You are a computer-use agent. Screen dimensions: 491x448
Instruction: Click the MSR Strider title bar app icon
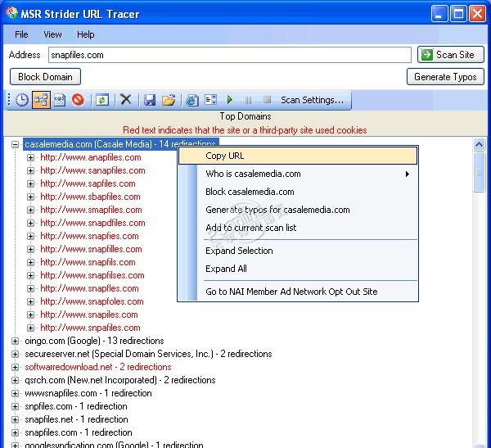click(11, 13)
